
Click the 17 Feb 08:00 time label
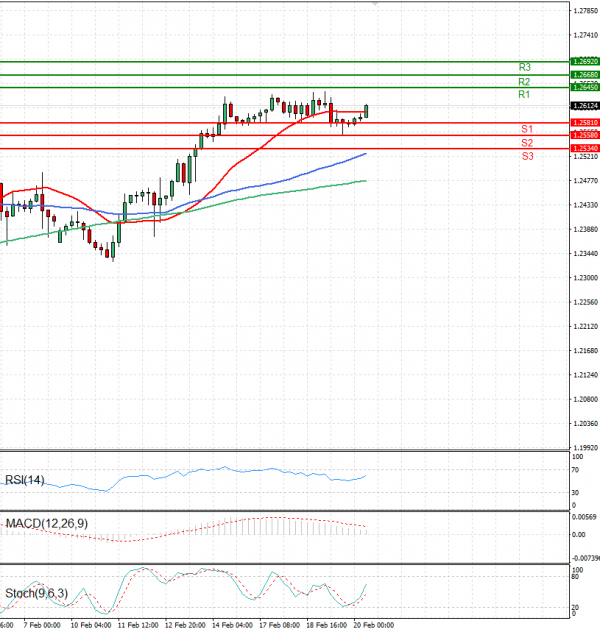(279, 625)
